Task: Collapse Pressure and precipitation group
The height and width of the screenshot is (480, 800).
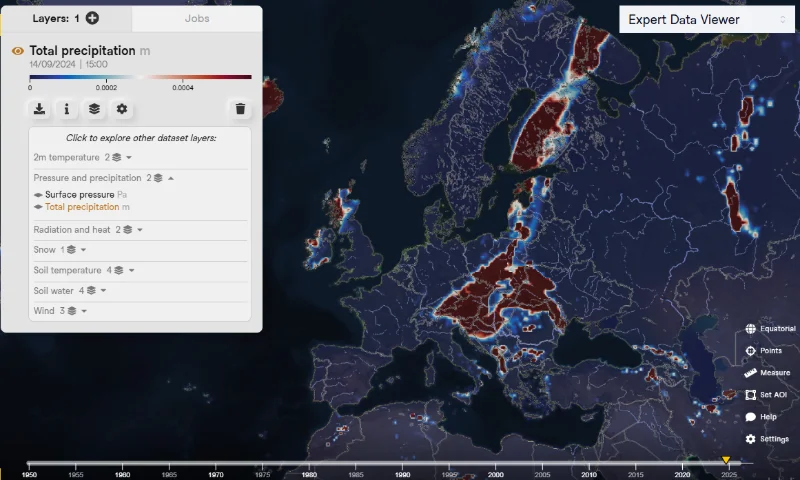Action: (x=171, y=178)
